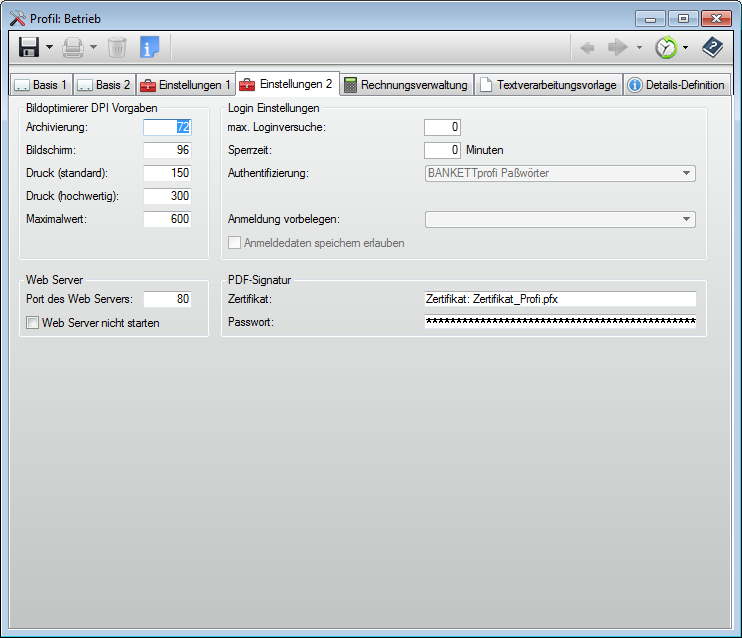Click the forward navigation arrow
Image resolution: width=742 pixels, height=638 pixels.
pyautogui.click(x=618, y=47)
